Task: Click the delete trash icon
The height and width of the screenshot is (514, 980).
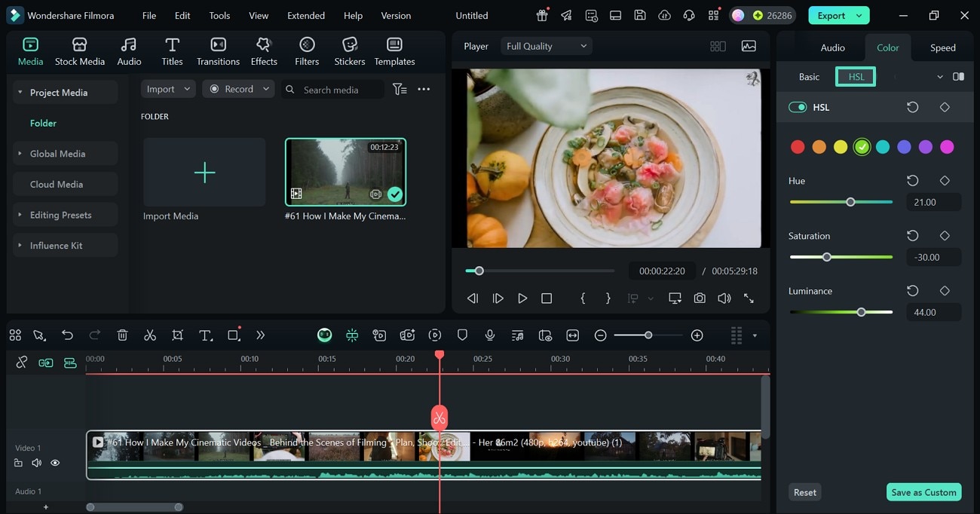Action: point(123,335)
